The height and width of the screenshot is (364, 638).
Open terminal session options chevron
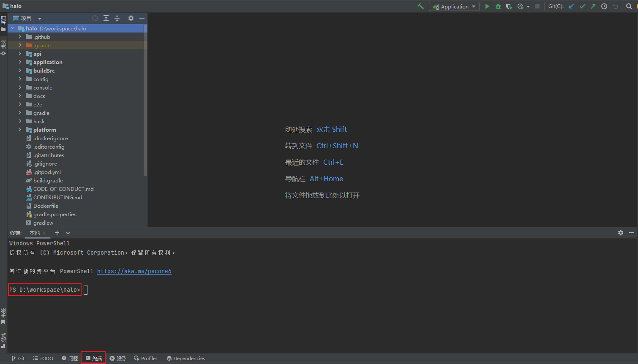(68, 233)
